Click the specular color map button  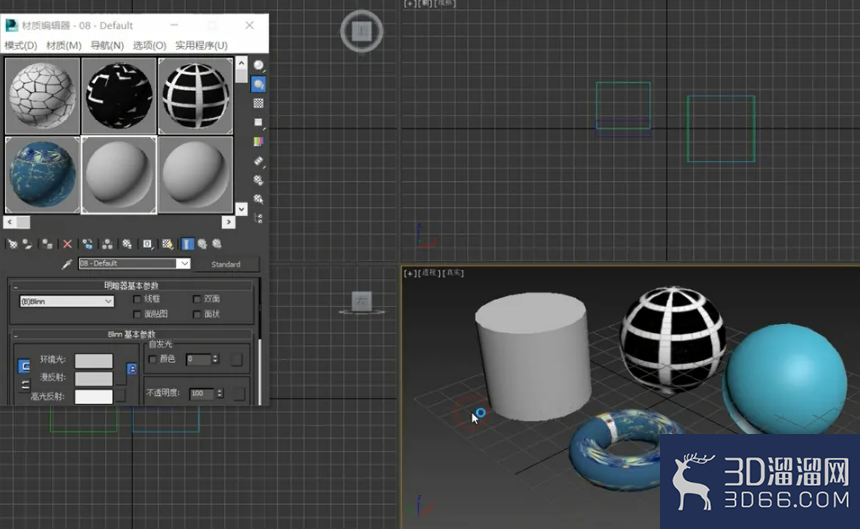[x=121, y=395]
